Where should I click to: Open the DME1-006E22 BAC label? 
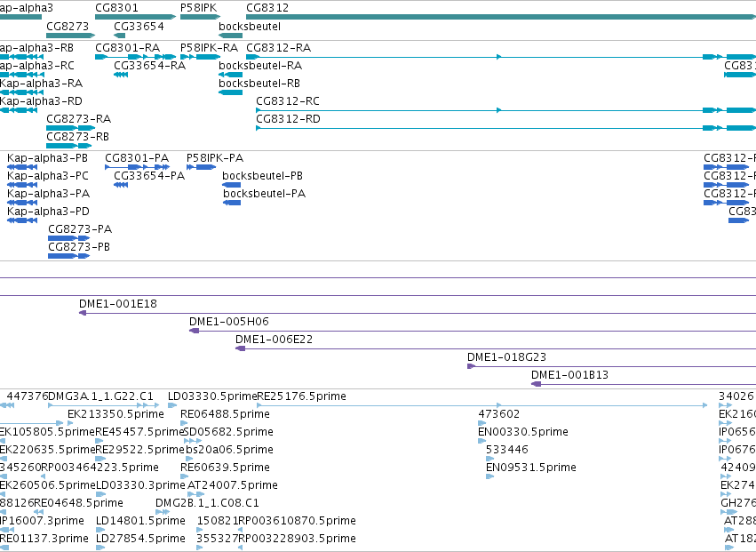pos(274,340)
